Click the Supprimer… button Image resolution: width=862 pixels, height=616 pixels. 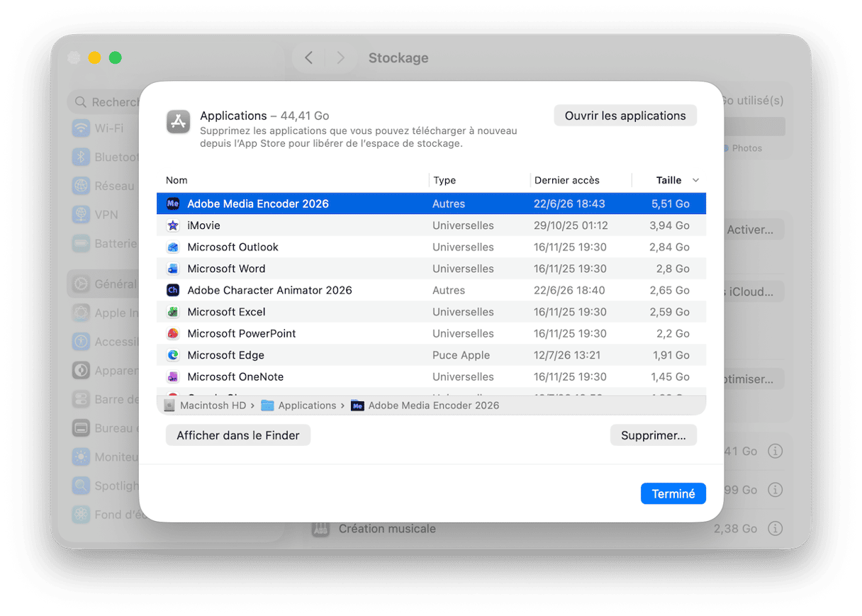tap(654, 435)
